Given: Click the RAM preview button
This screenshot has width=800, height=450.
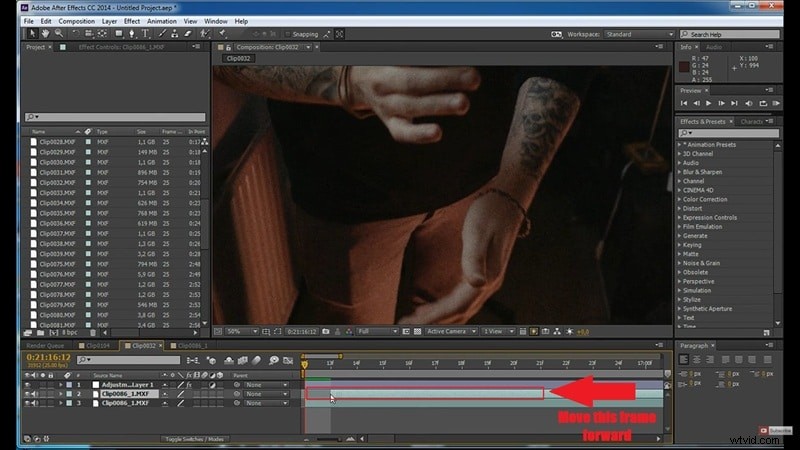Looking at the screenshot, I should pyautogui.click(x=776, y=103).
